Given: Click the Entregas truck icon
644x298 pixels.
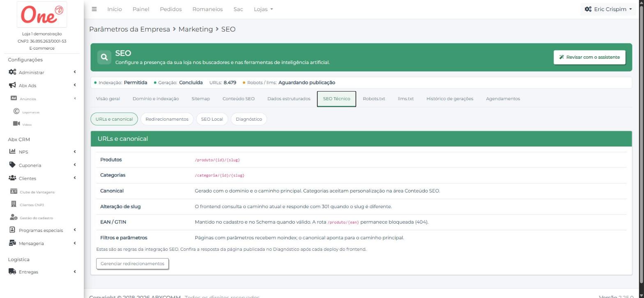Looking at the screenshot, I should tap(12, 271).
